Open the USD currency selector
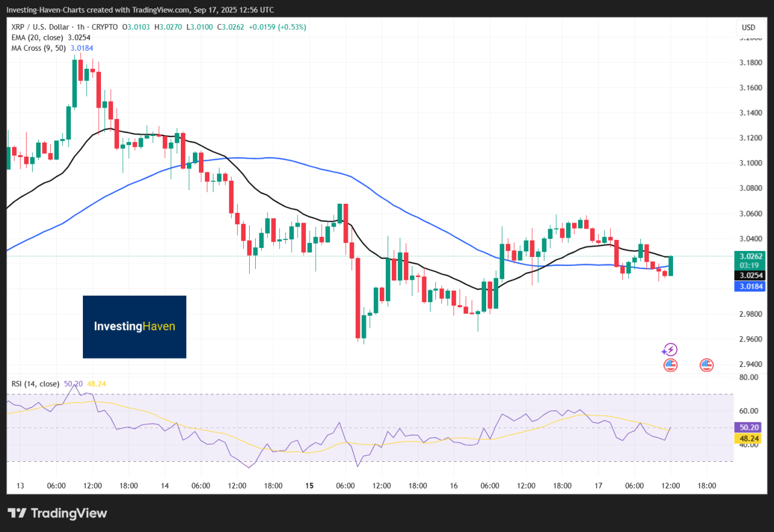 749,27
